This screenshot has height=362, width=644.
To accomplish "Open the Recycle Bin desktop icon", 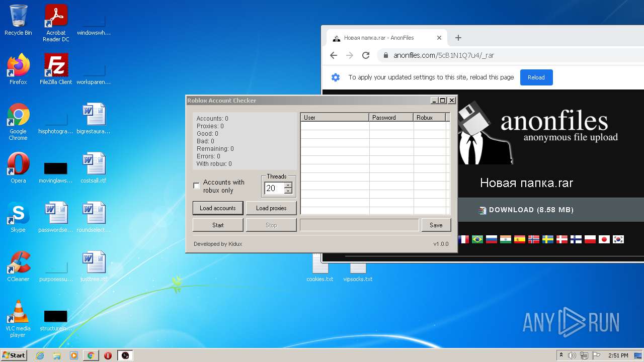I will click(x=18, y=20).
